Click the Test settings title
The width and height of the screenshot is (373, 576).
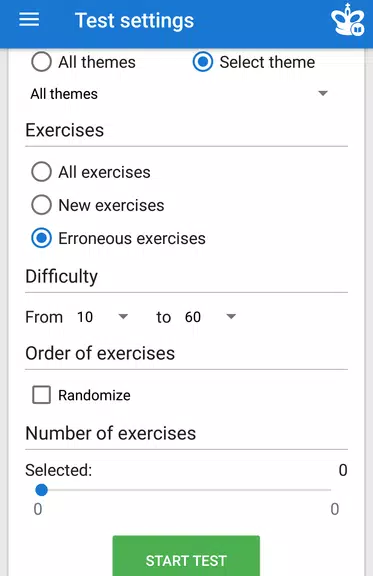pyautogui.click(x=135, y=20)
